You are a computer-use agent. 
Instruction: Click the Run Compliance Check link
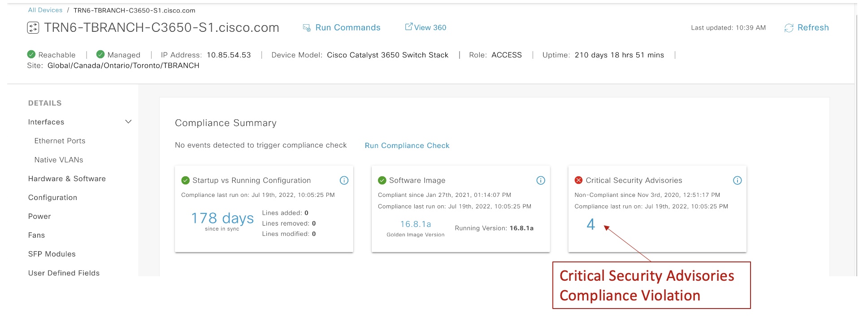coord(407,146)
